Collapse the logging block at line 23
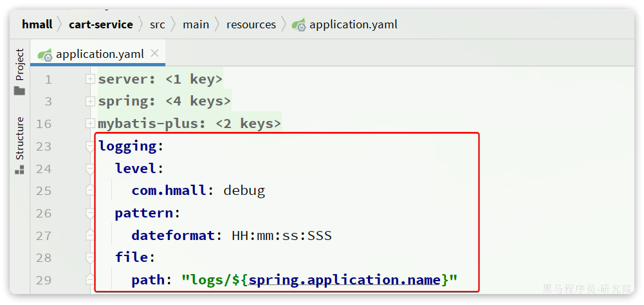The image size is (644, 305). pos(90,147)
